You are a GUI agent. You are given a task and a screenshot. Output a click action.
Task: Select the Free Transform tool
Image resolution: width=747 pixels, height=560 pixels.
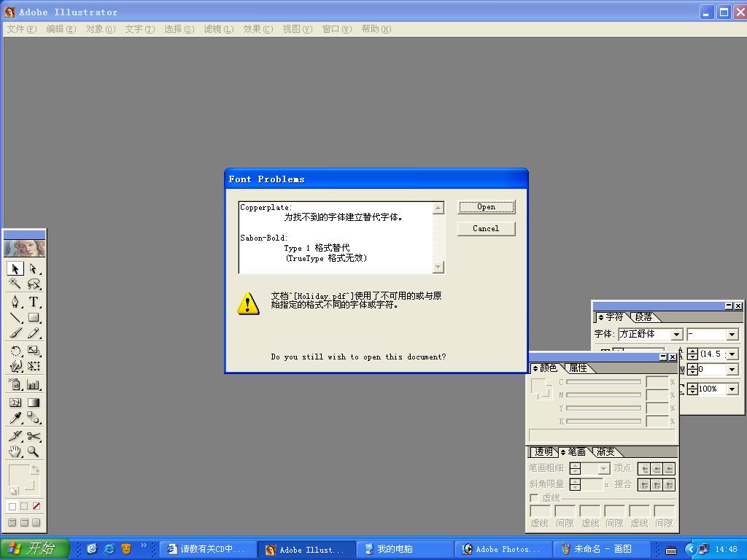click(x=34, y=366)
